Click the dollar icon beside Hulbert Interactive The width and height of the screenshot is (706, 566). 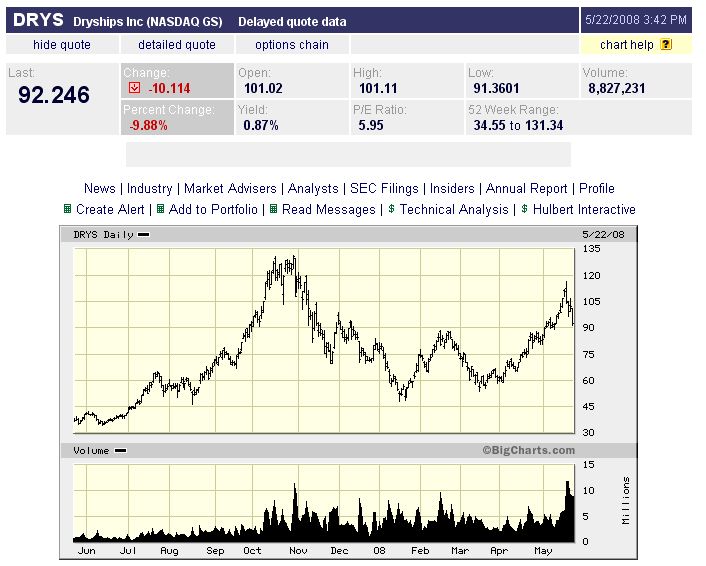pyautogui.click(x=524, y=209)
